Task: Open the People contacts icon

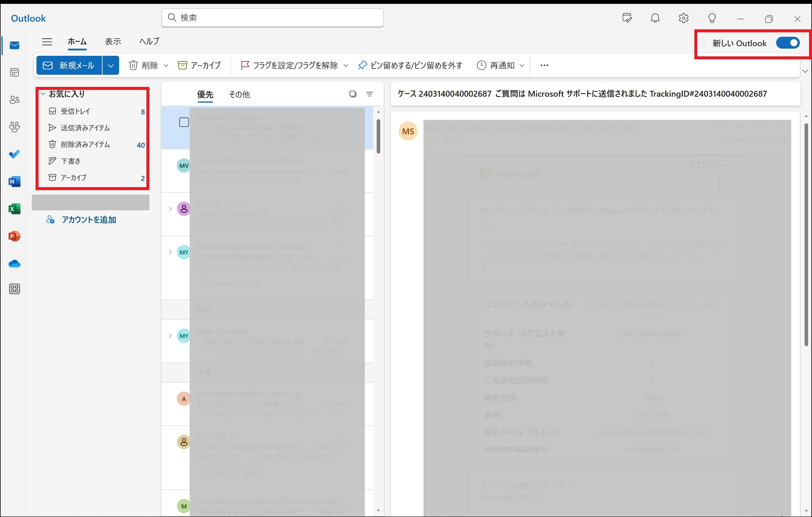Action: point(15,100)
